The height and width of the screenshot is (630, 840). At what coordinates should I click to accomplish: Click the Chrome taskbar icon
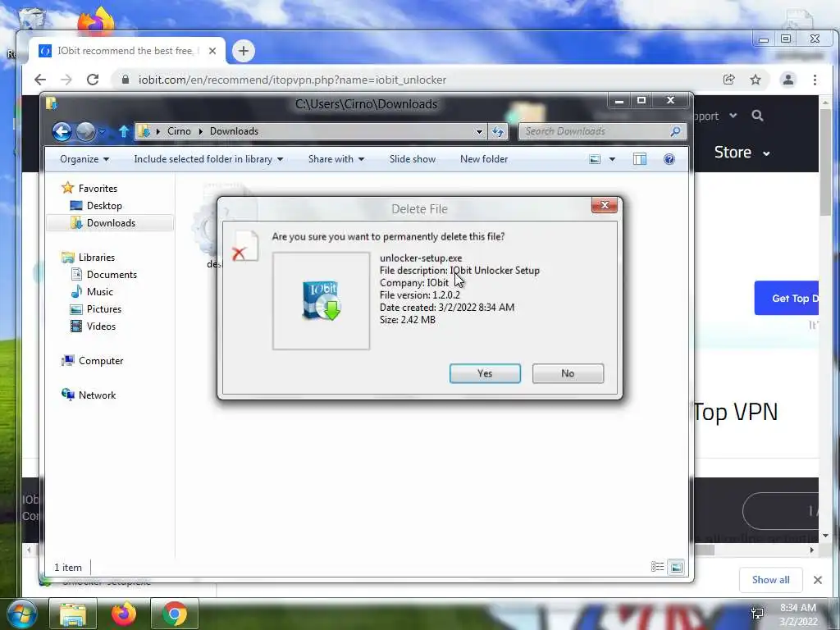[174, 614]
